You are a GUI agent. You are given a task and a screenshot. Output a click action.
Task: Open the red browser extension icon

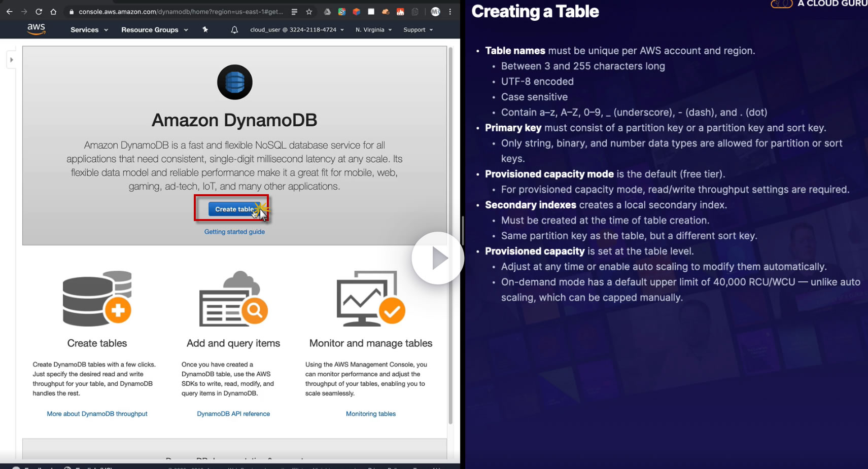[x=400, y=12]
